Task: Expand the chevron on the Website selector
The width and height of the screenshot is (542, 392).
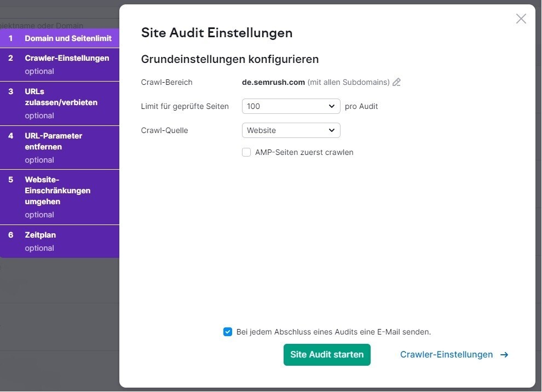Action: tap(331, 130)
